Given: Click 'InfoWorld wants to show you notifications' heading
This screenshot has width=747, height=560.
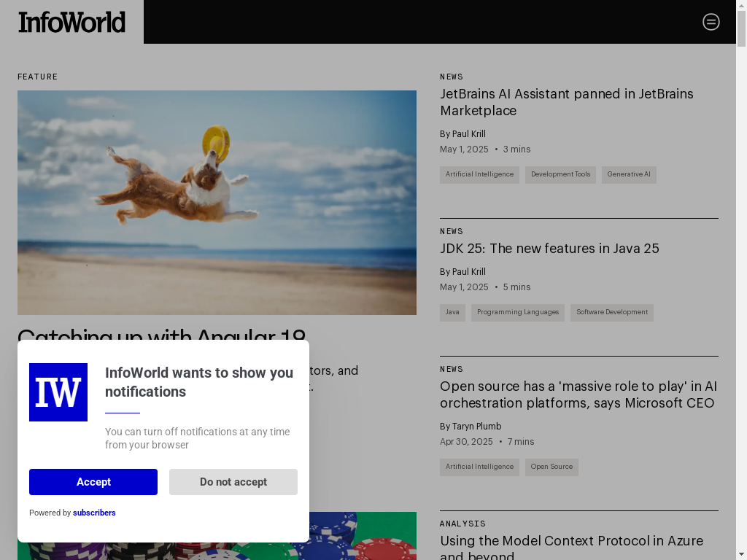Looking at the screenshot, I should coord(199,382).
